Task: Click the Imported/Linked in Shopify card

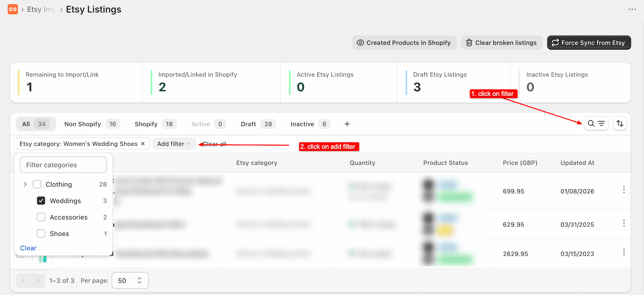Action: point(211,83)
